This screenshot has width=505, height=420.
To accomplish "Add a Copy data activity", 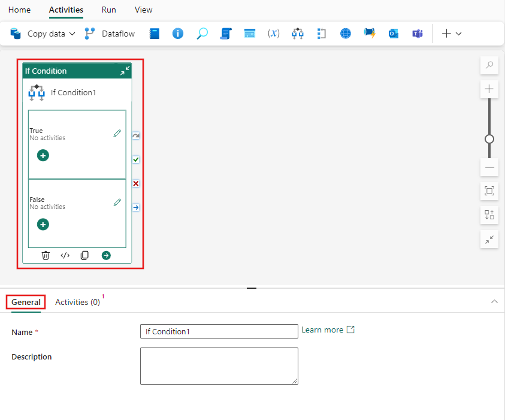I will 42,34.
